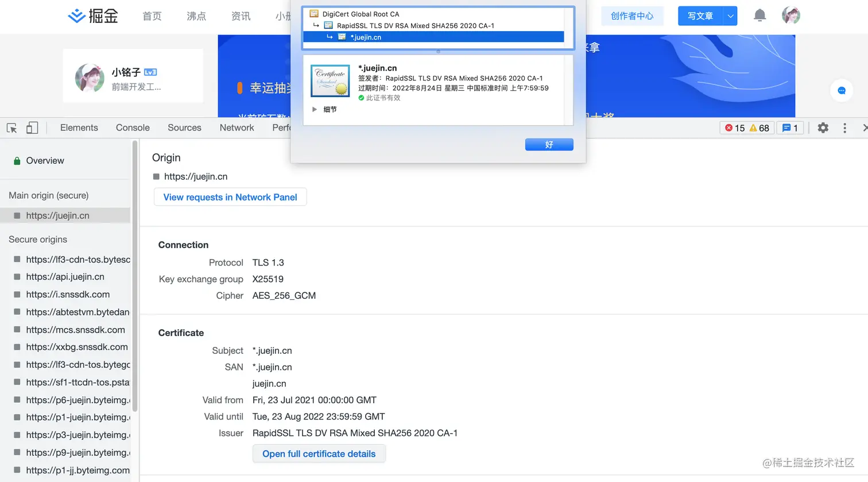Image resolution: width=868 pixels, height=482 pixels.
Task: Click the blue chat feedback bubble icon
Action: click(842, 90)
